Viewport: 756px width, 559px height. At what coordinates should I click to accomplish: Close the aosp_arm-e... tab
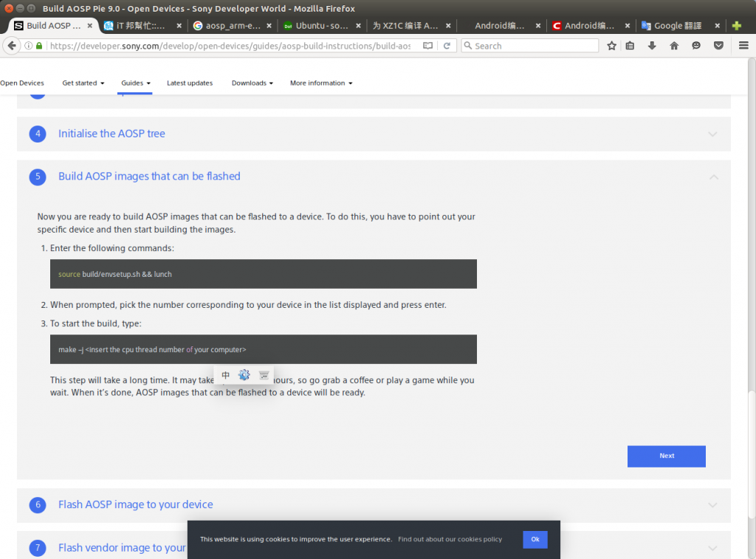[269, 26]
